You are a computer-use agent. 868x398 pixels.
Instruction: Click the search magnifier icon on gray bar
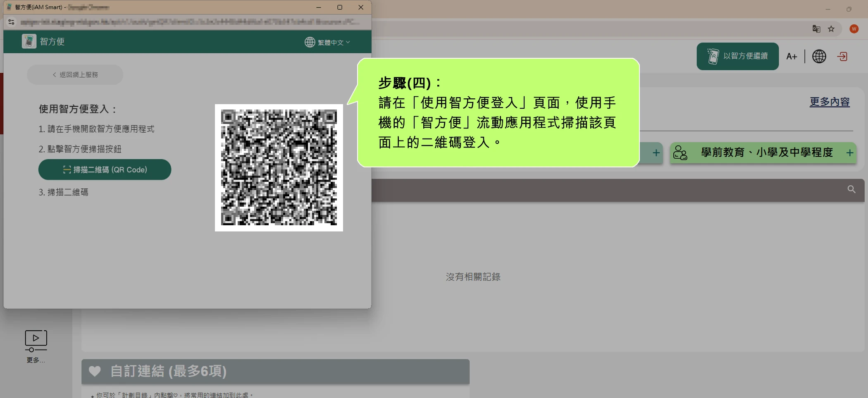click(x=851, y=189)
